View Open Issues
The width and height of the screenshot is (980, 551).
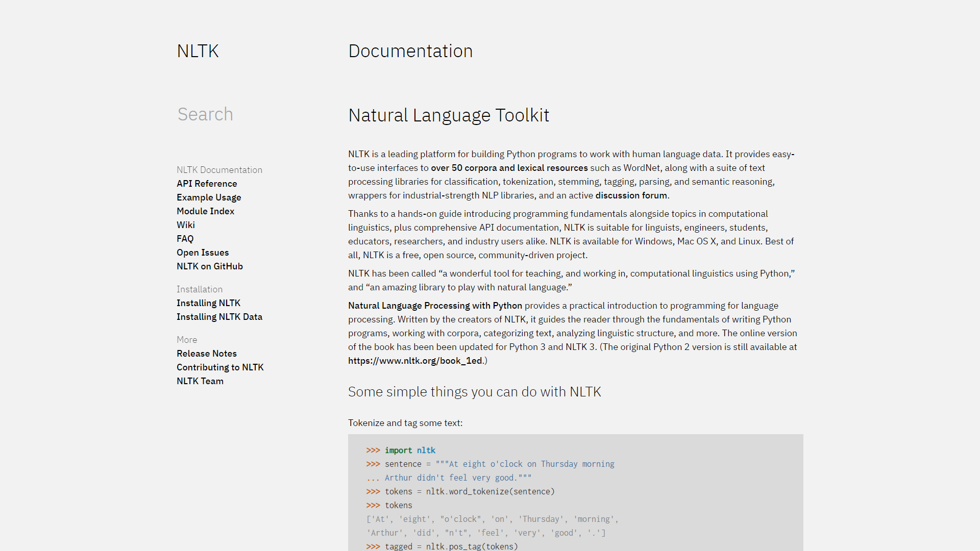203,252
